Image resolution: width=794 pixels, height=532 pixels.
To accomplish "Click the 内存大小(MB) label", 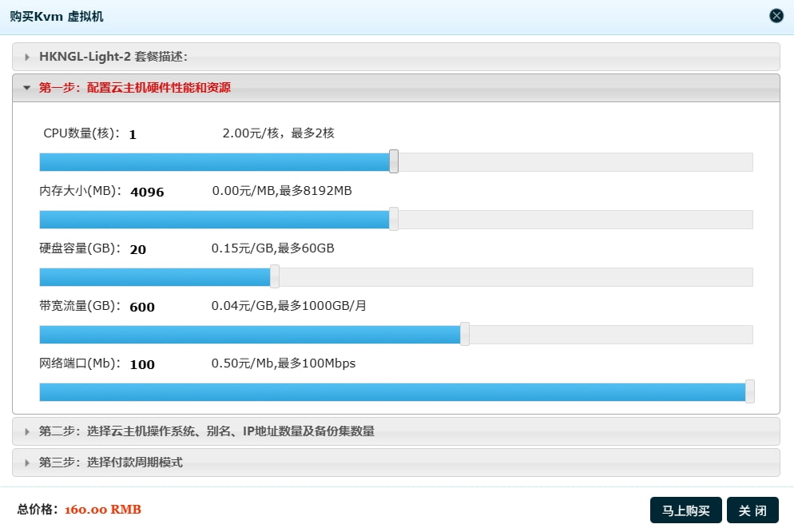I will (80, 191).
